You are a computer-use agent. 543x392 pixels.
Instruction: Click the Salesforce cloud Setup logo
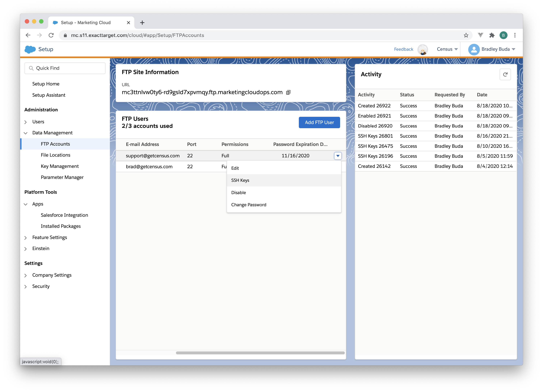pyautogui.click(x=30, y=49)
